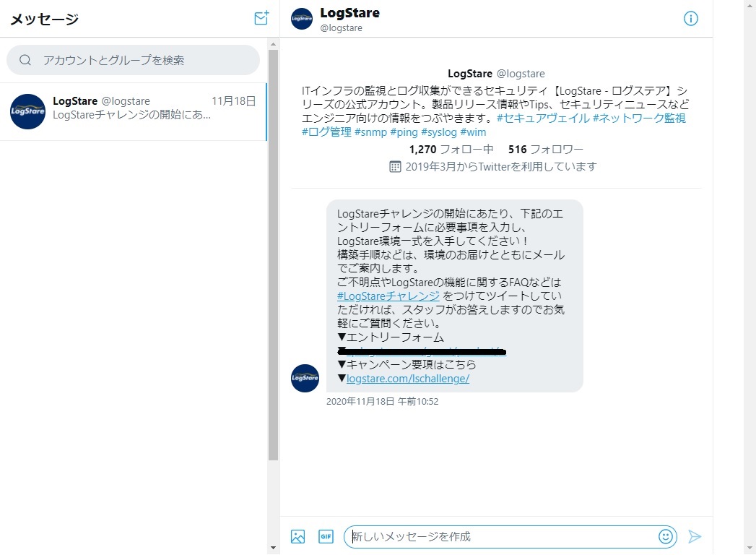756x555 pixels.
Task: Click the 2019年3月からTwitterを利用しています join date
Action: click(501, 167)
